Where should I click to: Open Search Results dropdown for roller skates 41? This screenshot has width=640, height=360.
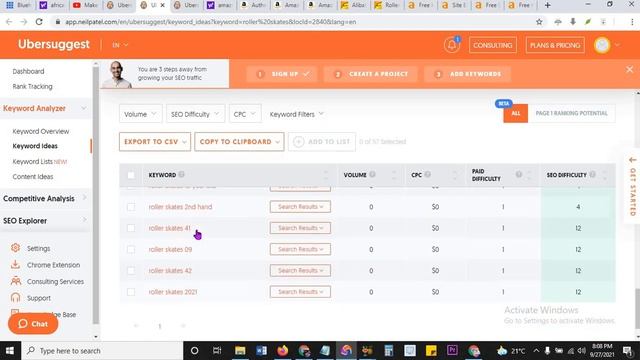(300, 228)
